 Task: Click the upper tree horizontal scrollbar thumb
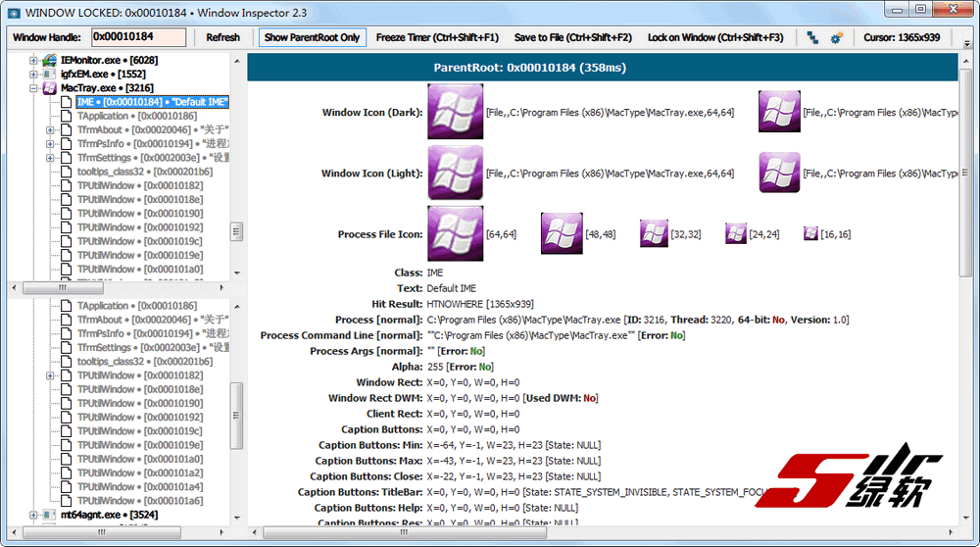click(63, 287)
